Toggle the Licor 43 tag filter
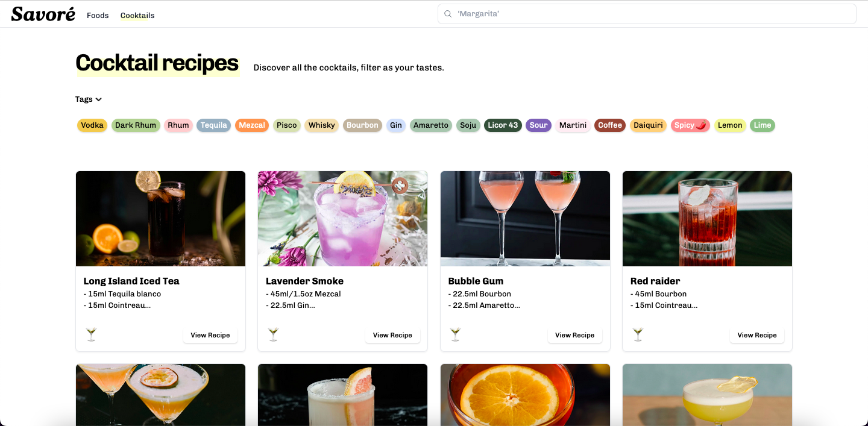This screenshot has height=426, width=868. pyautogui.click(x=503, y=125)
